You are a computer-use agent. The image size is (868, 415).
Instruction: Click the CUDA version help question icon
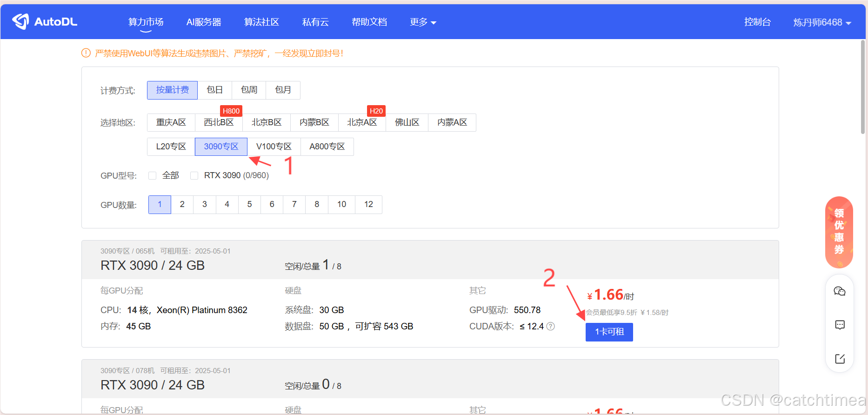(x=551, y=326)
